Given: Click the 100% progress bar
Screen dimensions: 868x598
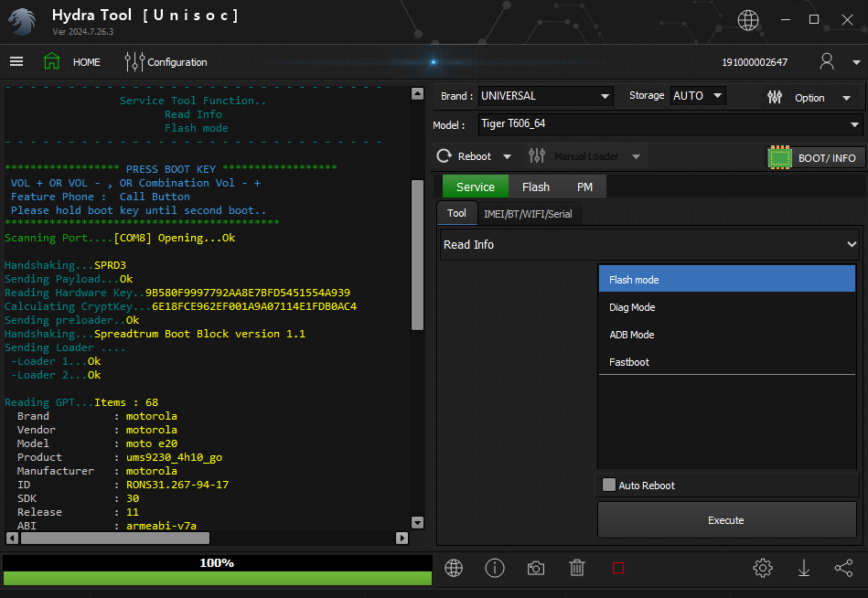Looking at the screenshot, I should (x=218, y=571).
